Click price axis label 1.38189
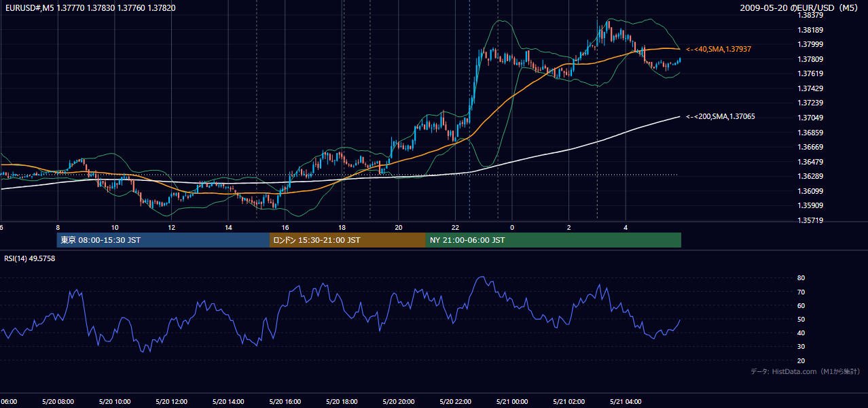The image size is (868, 408). coord(810,30)
